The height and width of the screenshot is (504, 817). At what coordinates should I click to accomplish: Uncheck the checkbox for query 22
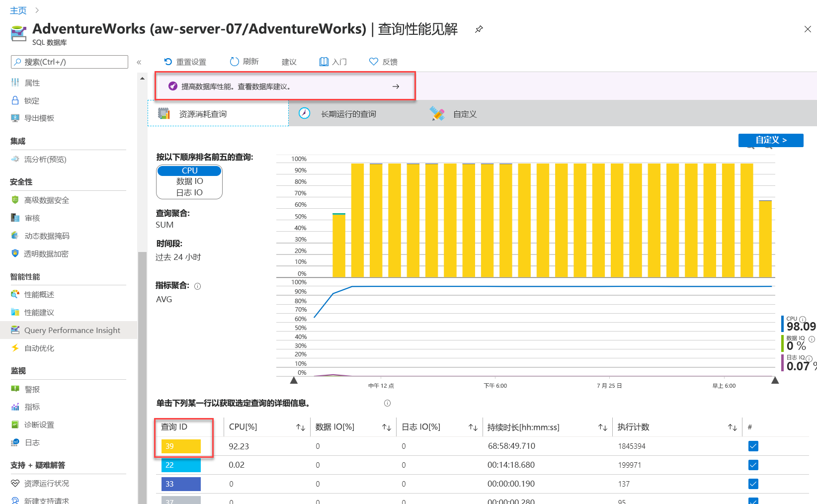[753, 465]
